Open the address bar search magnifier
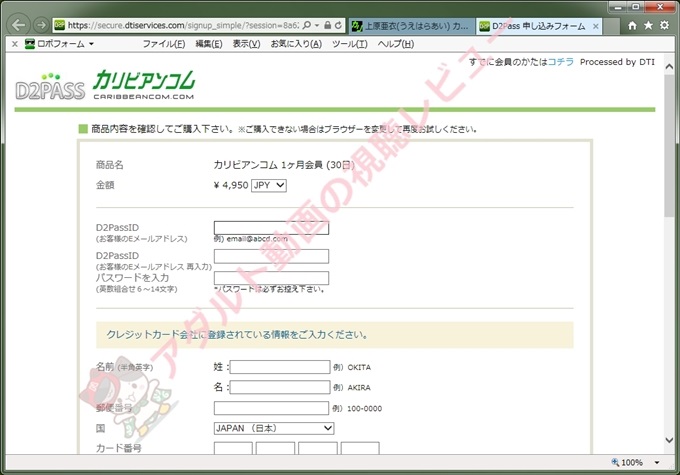Viewport: 680px width, 475px height. point(307,25)
